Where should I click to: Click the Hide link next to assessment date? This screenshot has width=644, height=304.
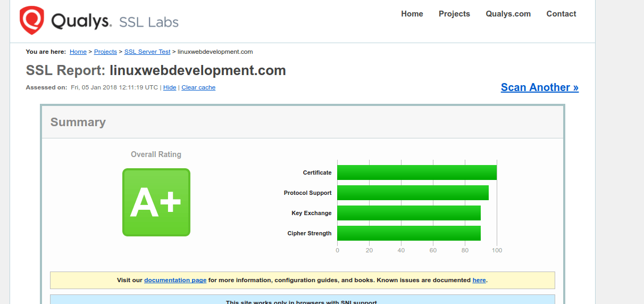pyautogui.click(x=170, y=87)
